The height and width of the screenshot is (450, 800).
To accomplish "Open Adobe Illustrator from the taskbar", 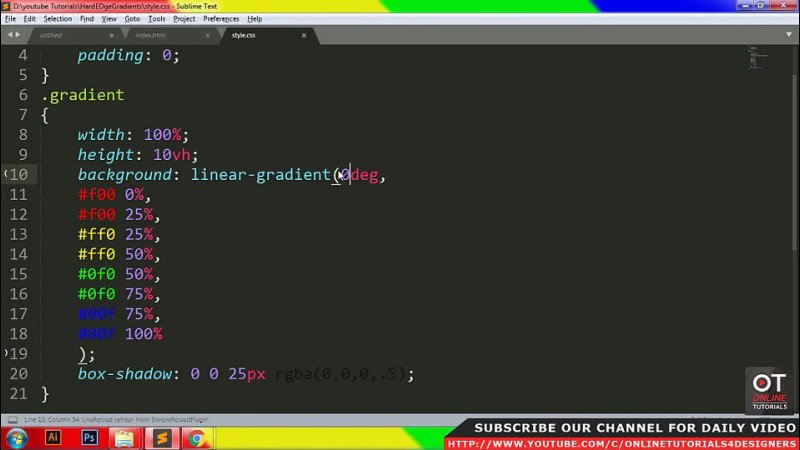I will click(53, 438).
